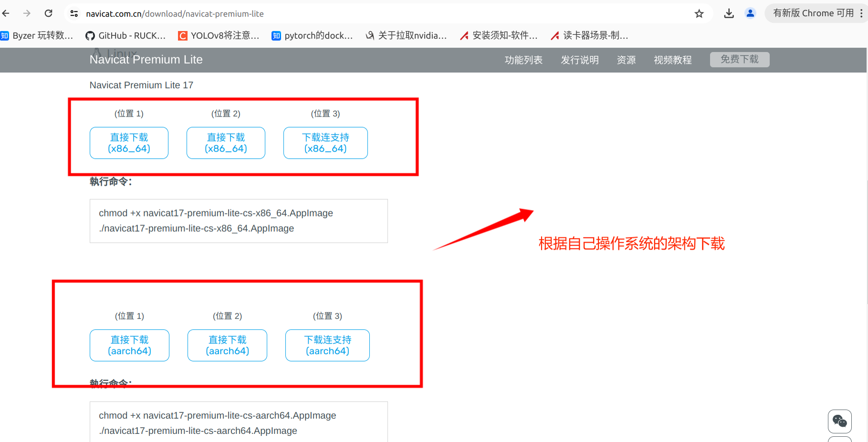Click the chmod x86_64.AppImage command line
Image resolution: width=868 pixels, height=442 pixels.
point(216,213)
